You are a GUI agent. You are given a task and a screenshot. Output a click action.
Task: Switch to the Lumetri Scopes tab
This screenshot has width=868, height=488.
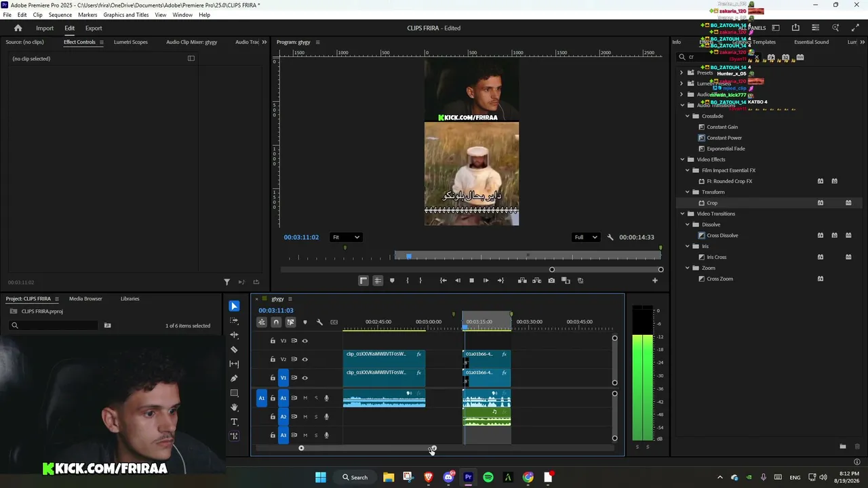click(131, 42)
